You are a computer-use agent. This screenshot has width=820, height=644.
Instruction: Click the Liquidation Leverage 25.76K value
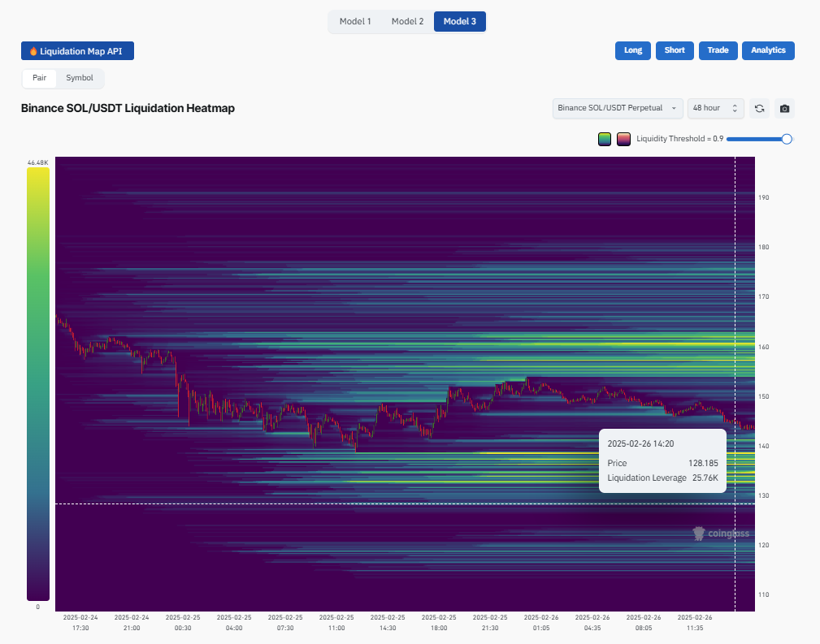click(705, 478)
